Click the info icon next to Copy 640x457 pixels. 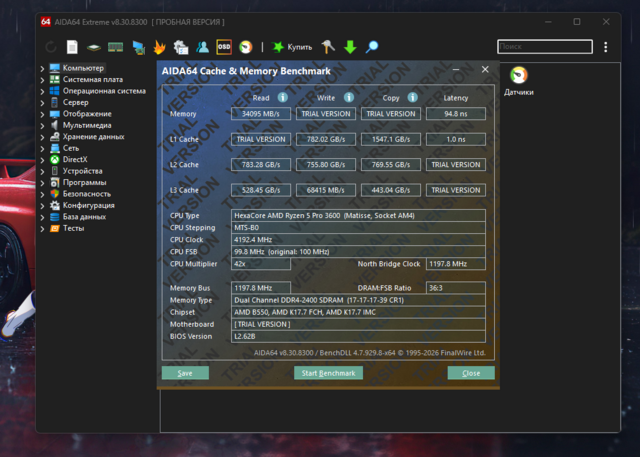(413, 97)
